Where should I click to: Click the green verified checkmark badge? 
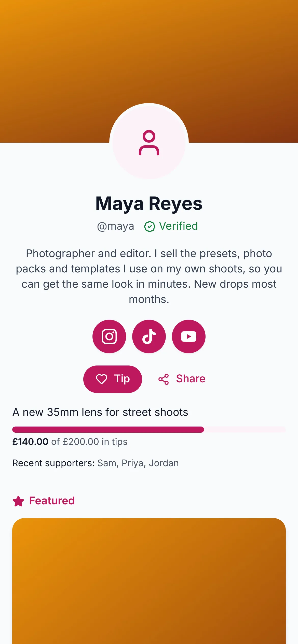150,226
